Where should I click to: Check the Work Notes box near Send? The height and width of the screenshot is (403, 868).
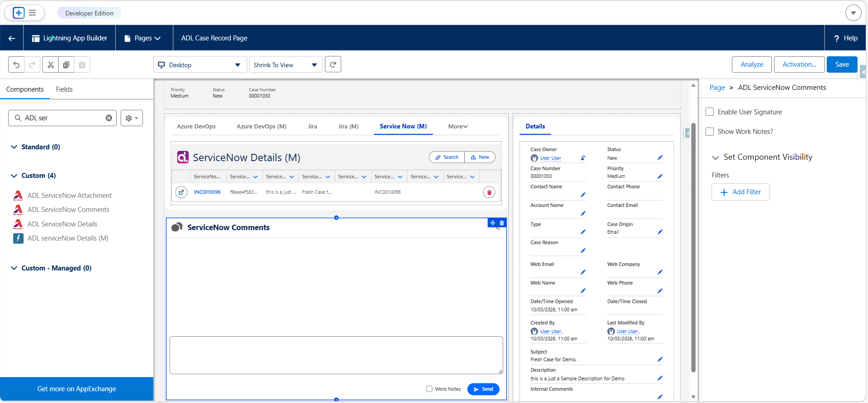tap(429, 389)
